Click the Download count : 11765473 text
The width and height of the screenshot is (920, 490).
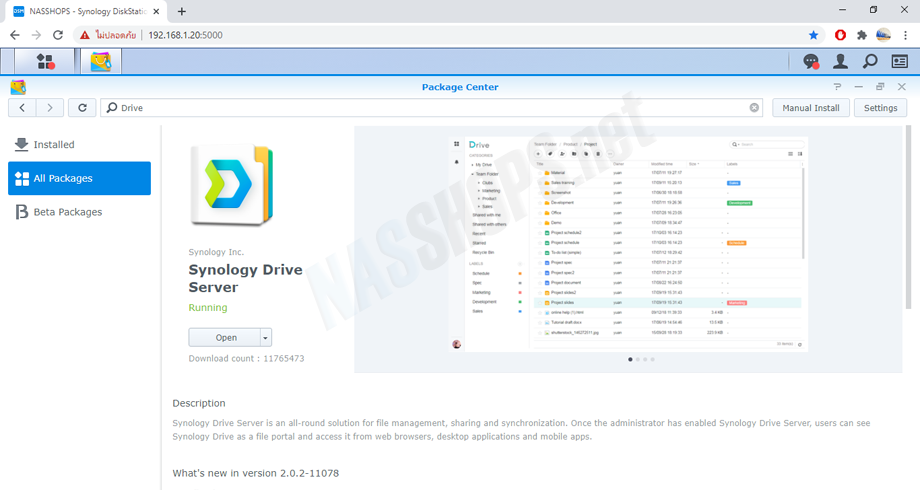tap(246, 359)
